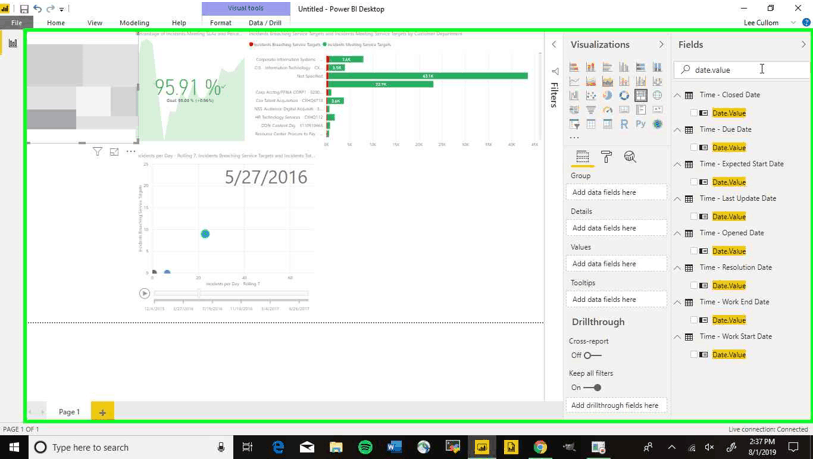The image size is (815, 461).
Task: Open the Analytics magnifier pane
Action: click(x=630, y=156)
